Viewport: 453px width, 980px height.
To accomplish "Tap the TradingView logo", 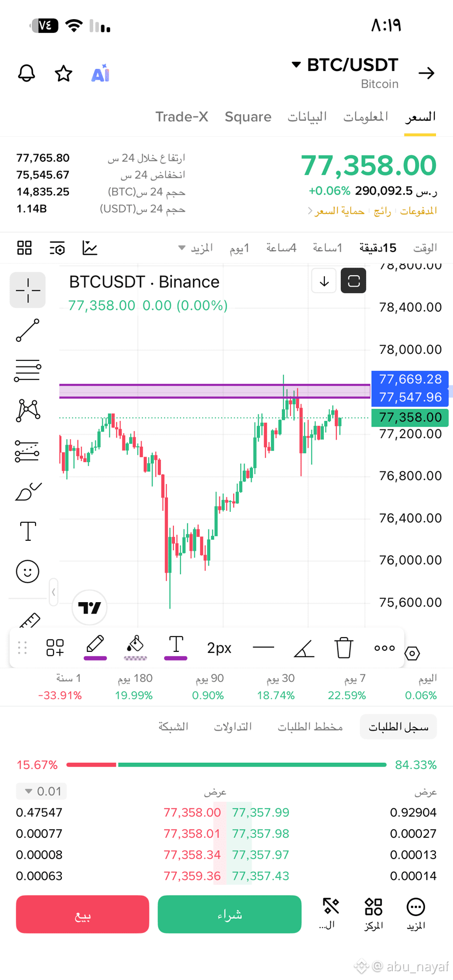I will tap(89, 608).
